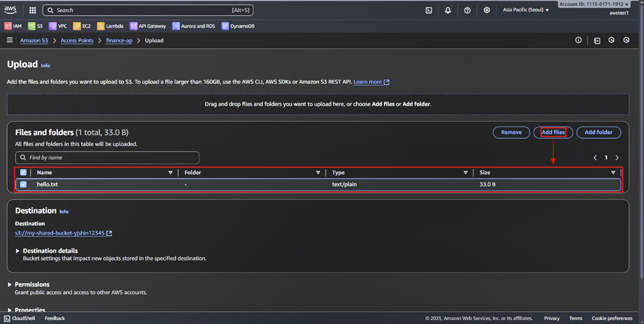
Task: Click the hello.txt file name cell
Action: click(47, 184)
